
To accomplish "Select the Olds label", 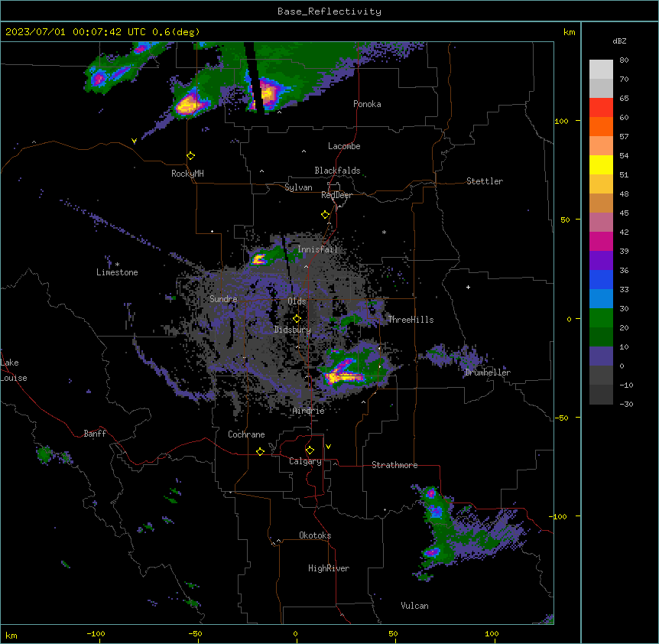I will [x=297, y=301].
